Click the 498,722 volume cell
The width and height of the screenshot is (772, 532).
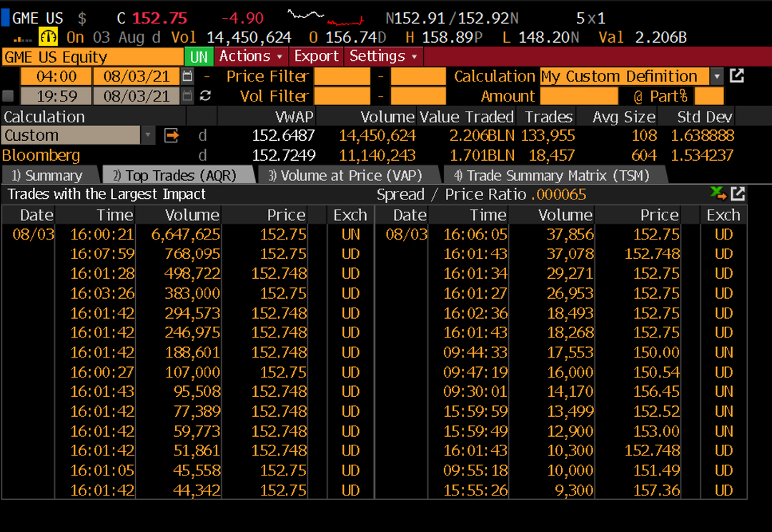[x=192, y=273]
